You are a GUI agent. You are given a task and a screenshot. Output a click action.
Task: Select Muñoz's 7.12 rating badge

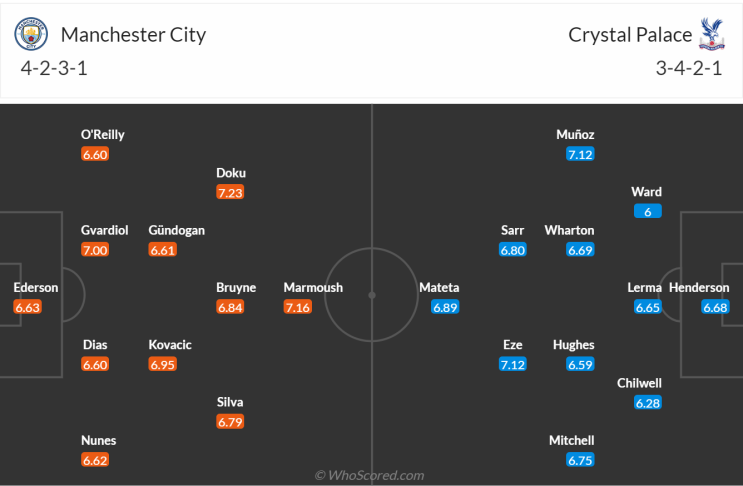580,154
